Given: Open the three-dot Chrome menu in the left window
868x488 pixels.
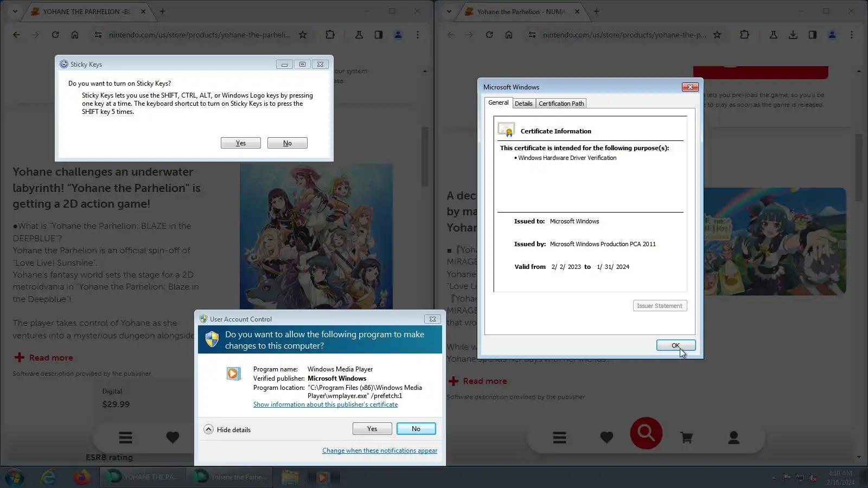Looking at the screenshot, I should coord(418,35).
